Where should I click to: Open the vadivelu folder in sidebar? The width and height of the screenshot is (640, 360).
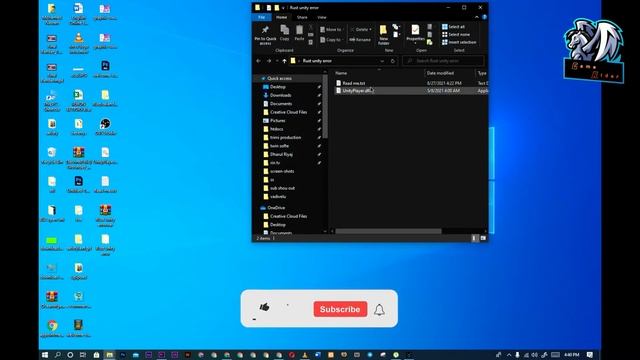click(x=278, y=196)
